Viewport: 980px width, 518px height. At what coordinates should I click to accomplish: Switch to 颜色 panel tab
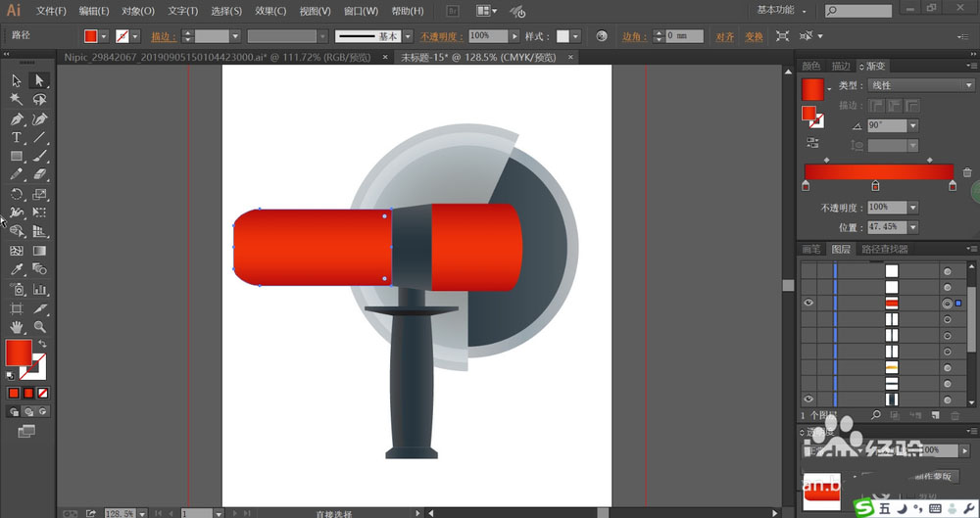point(810,66)
